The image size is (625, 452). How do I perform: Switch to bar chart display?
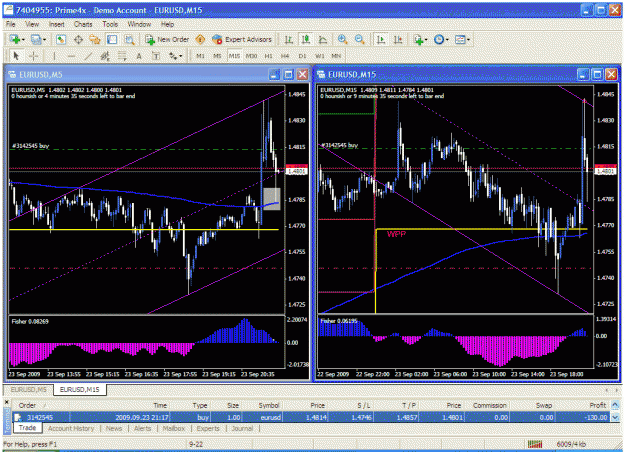[289, 39]
